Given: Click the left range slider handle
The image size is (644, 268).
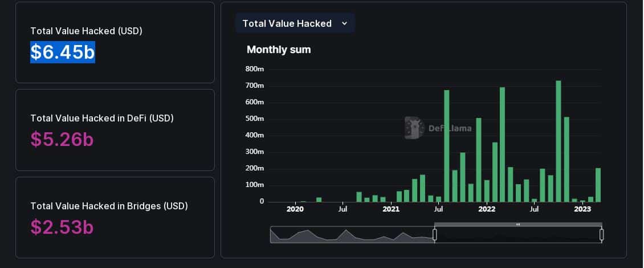Looking at the screenshot, I should [434, 235].
